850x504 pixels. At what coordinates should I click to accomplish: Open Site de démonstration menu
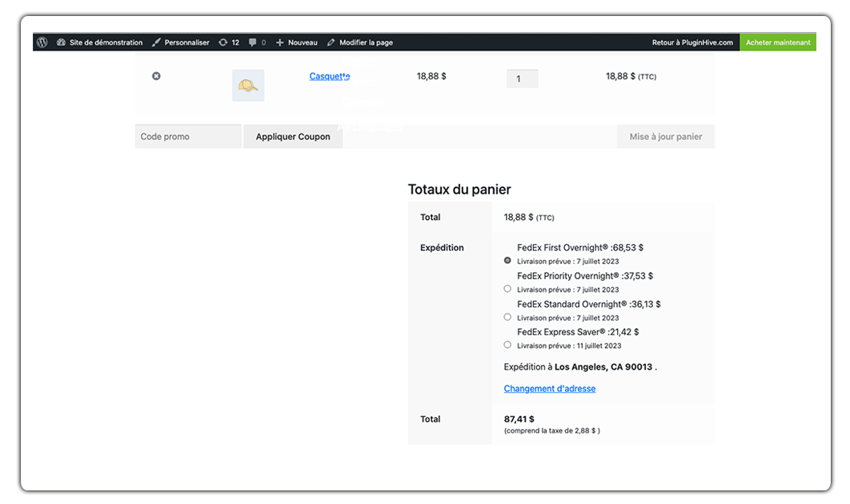(x=106, y=42)
